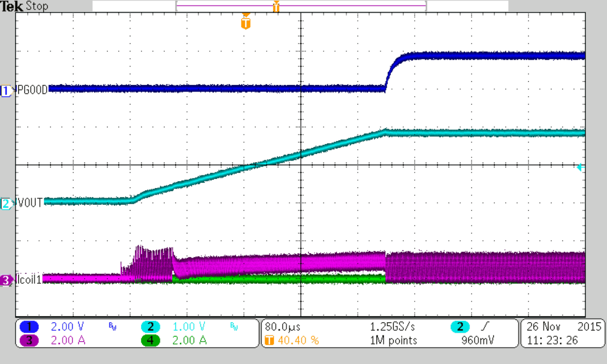This screenshot has width=607, height=364.
Task: Select channel 4 green badge in readout
Action: [x=151, y=340]
